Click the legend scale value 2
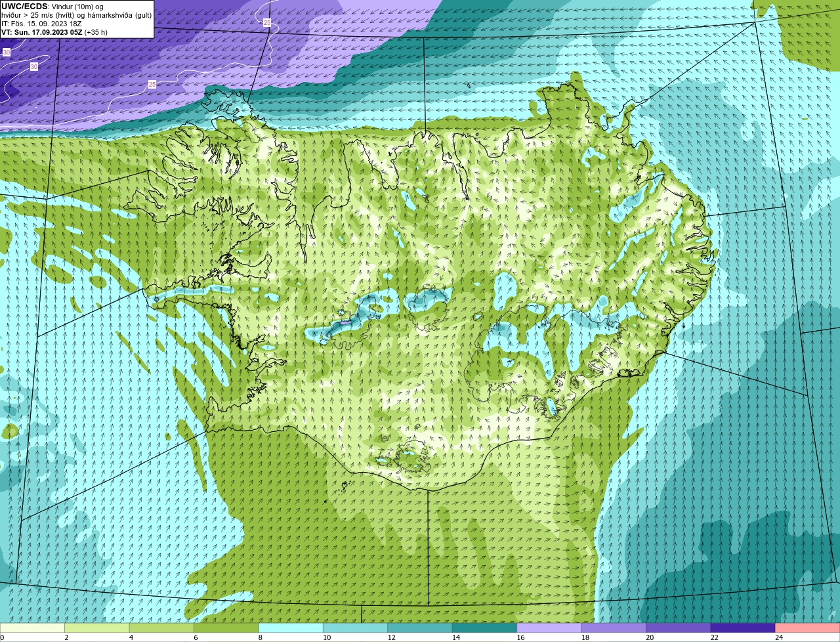 coord(66,637)
